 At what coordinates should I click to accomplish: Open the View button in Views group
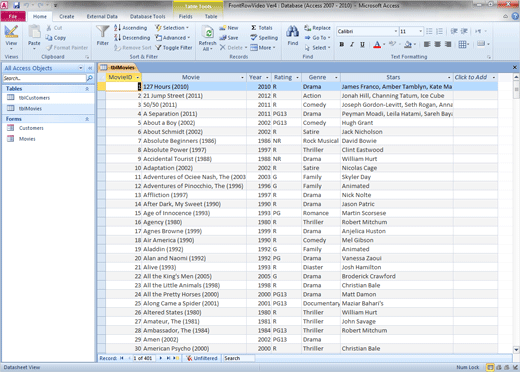click(x=11, y=37)
